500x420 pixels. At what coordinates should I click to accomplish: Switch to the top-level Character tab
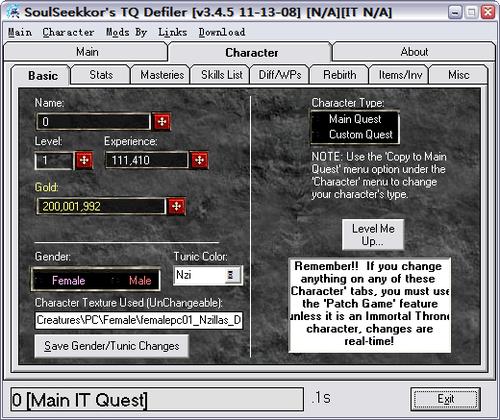click(x=251, y=53)
